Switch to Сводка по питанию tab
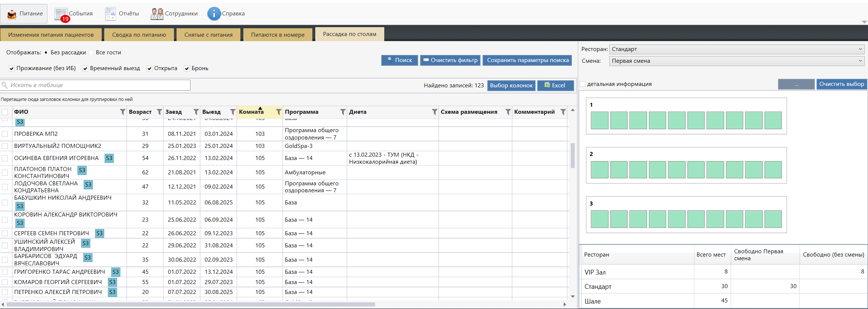868x309 pixels. pyautogui.click(x=139, y=35)
